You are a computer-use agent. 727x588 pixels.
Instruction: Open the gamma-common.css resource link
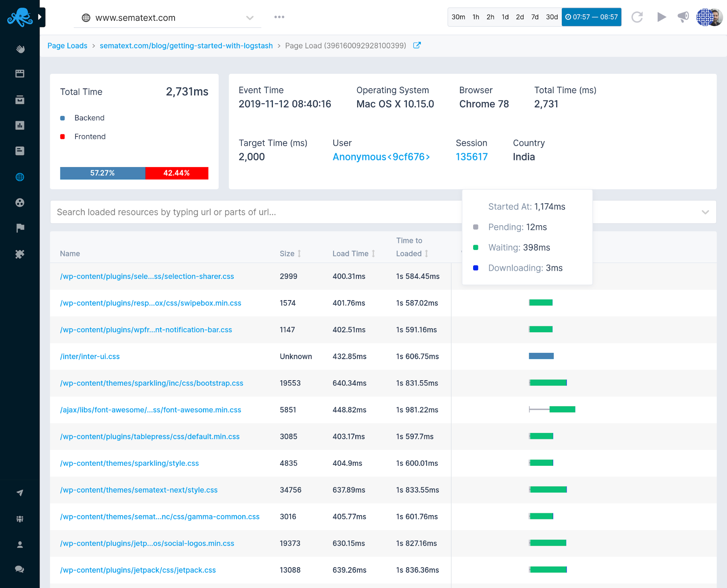(160, 517)
